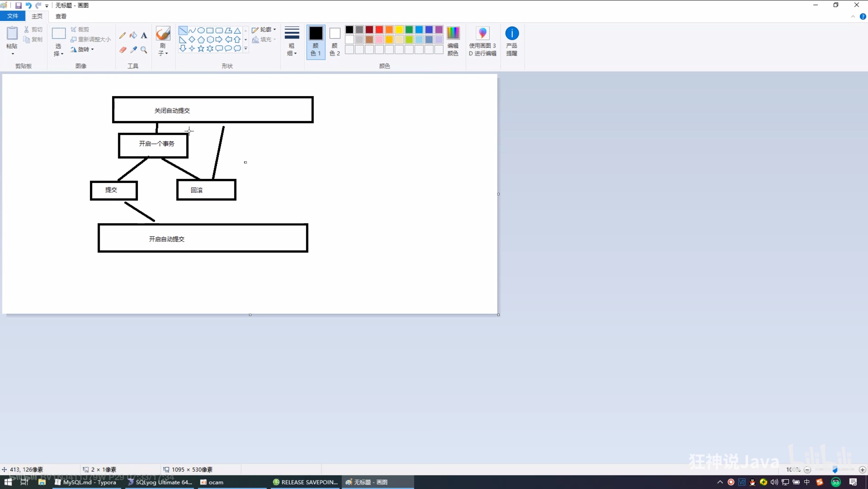This screenshot has height=489, width=868.
Task: Select the Eraser tool
Action: pos(123,50)
